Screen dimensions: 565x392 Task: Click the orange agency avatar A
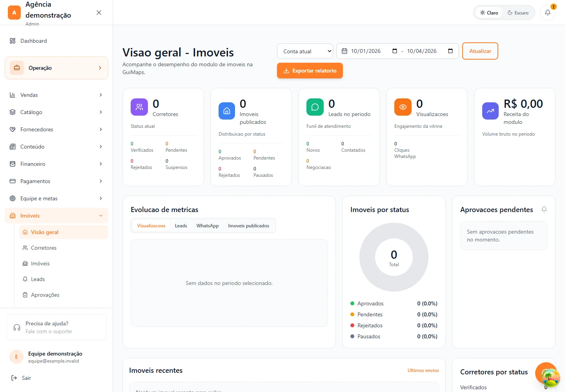tap(14, 13)
